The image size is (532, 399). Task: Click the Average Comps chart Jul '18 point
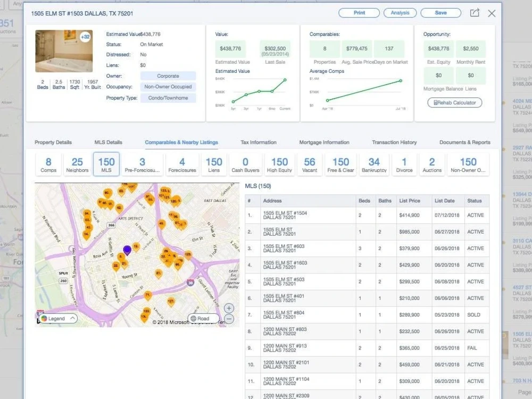coord(401,81)
